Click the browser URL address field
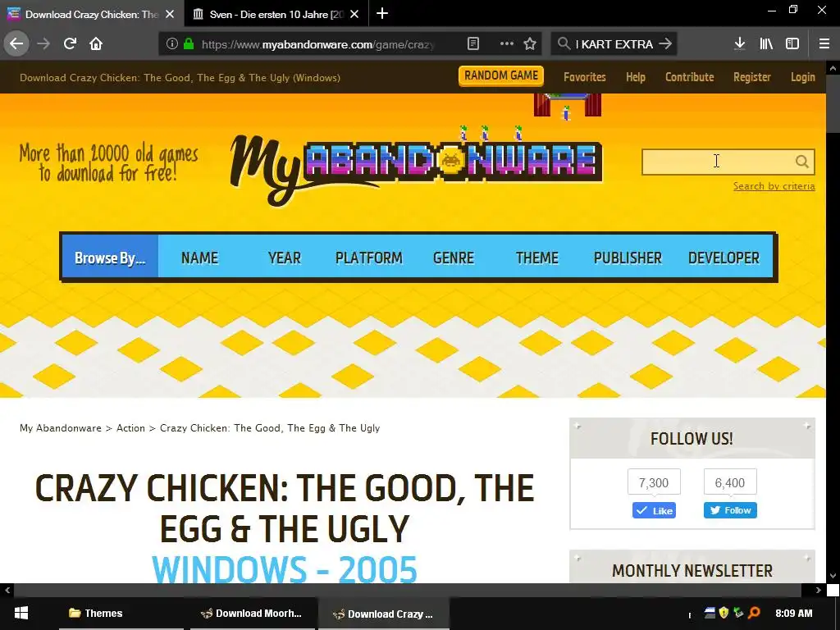Screen dimensions: 840x630 coord(318,44)
